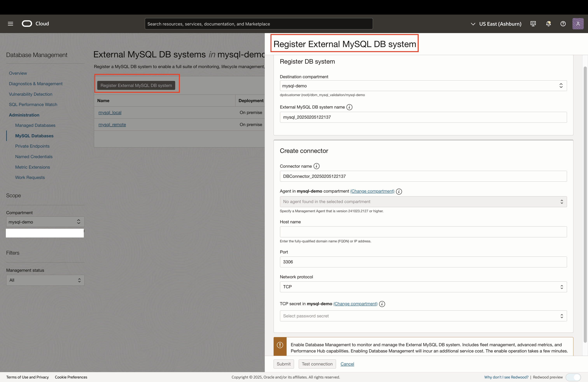The width and height of the screenshot is (588, 382).
Task: Open the Management status filter dropdown
Action: (x=79, y=280)
